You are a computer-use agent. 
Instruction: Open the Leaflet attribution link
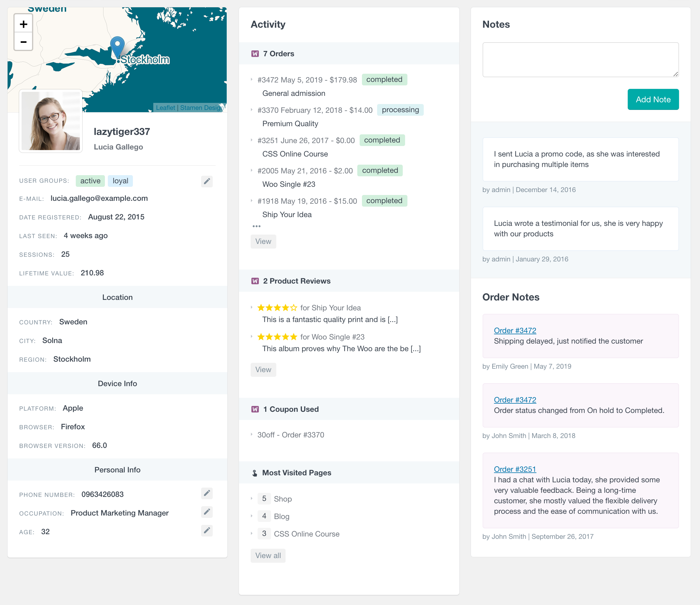click(166, 108)
